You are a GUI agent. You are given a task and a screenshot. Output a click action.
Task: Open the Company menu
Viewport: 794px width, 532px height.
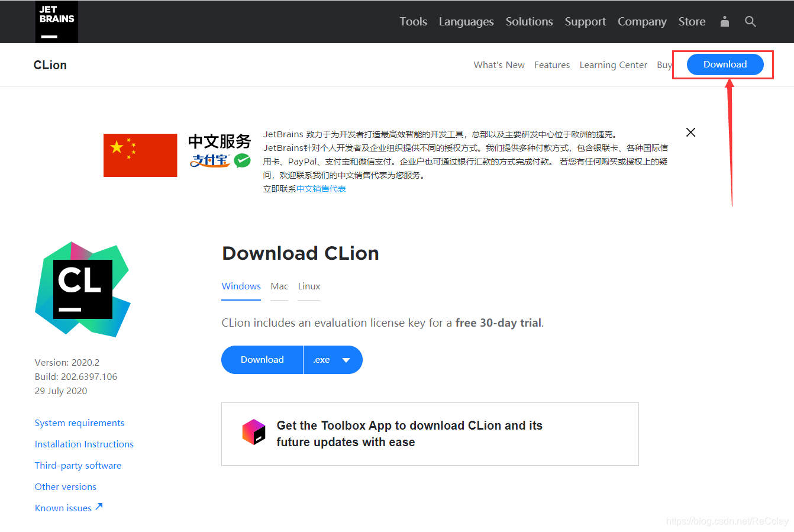642,22
